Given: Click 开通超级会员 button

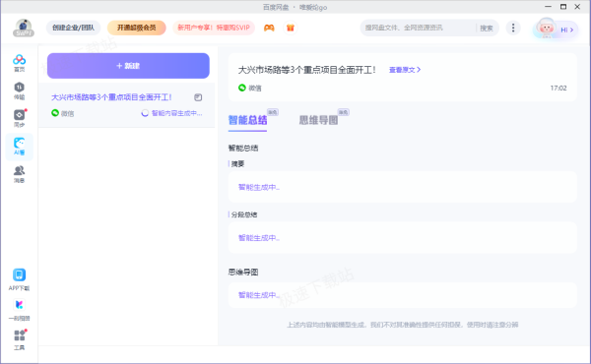Looking at the screenshot, I should (137, 28).
